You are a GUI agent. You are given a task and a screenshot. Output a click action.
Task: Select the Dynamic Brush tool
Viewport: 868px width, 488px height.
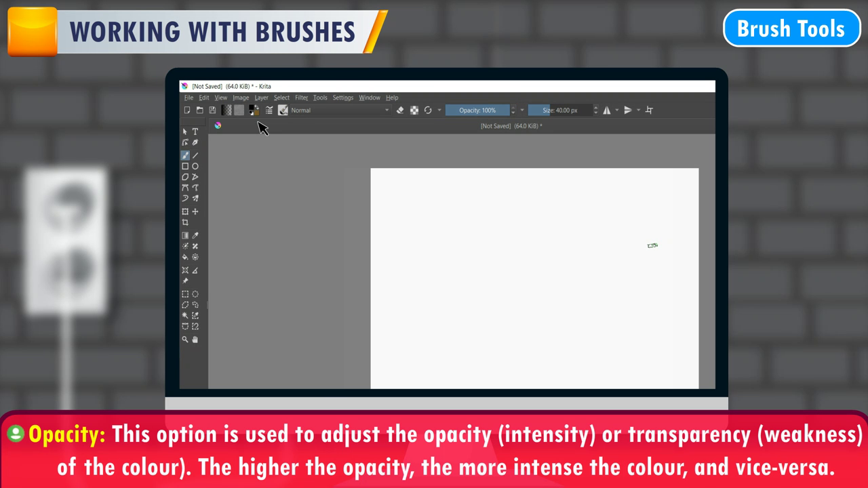[x=184, y=199]
